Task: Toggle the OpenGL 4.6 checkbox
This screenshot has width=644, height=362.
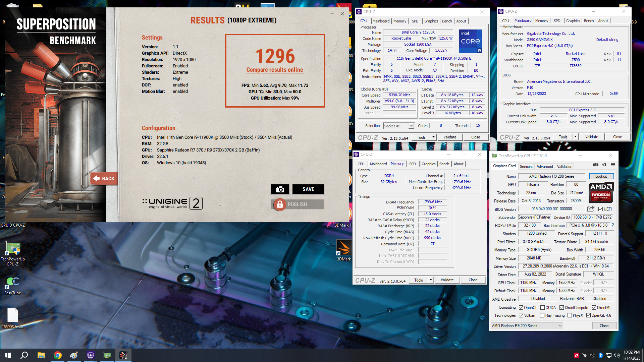Action: tap(588, 315)
